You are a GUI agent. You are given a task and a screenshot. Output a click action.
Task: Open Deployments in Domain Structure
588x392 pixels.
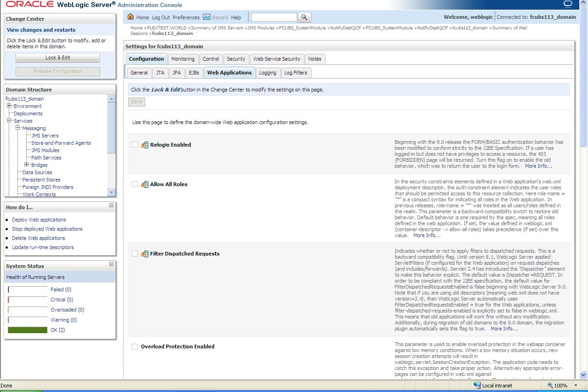(x=28, y=114)
